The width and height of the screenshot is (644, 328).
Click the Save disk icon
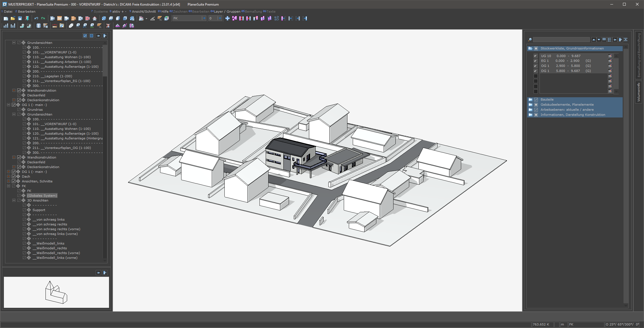(x=20, y=19)
